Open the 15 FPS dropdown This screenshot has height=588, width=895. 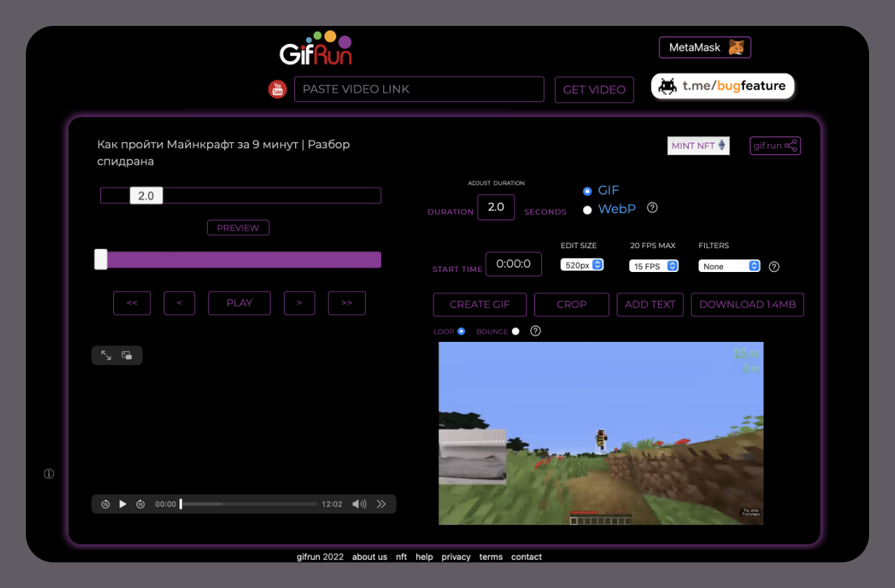654,266
